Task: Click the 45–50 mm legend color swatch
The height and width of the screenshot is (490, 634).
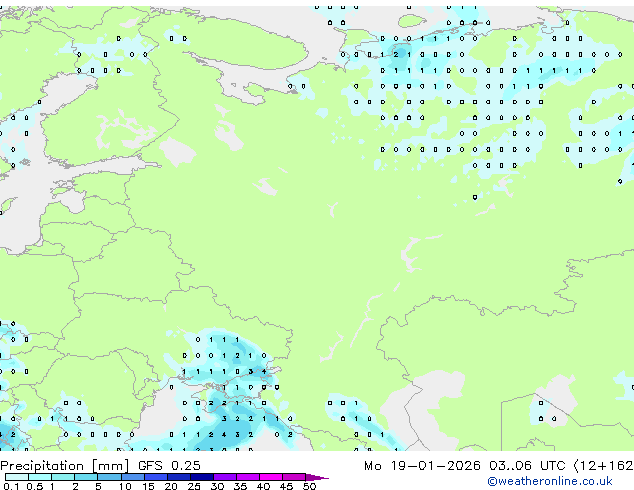Action: click(x=294, y=477)
